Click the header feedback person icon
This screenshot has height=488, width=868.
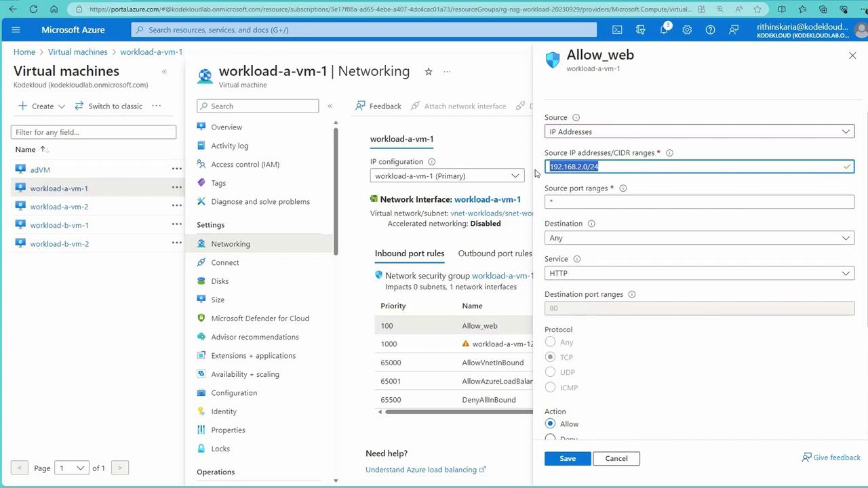click(x=734, y=30)
